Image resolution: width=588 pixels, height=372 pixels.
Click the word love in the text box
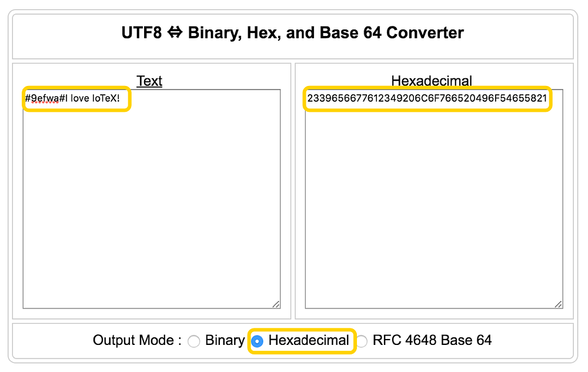tap(81, 98)
